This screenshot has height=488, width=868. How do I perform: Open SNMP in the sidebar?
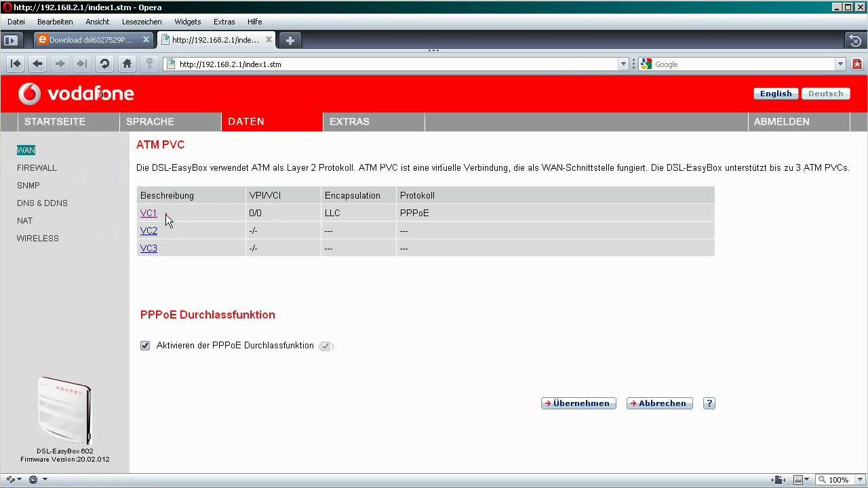click(28, 186)
